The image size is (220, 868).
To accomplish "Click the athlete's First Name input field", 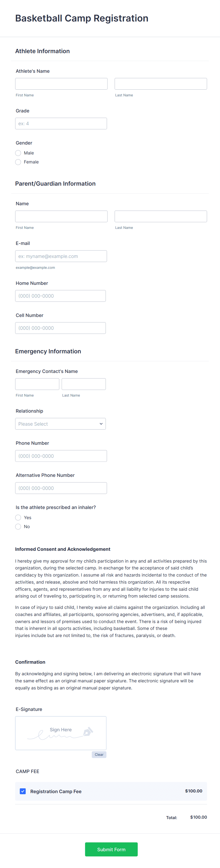I will coord(61,84).
